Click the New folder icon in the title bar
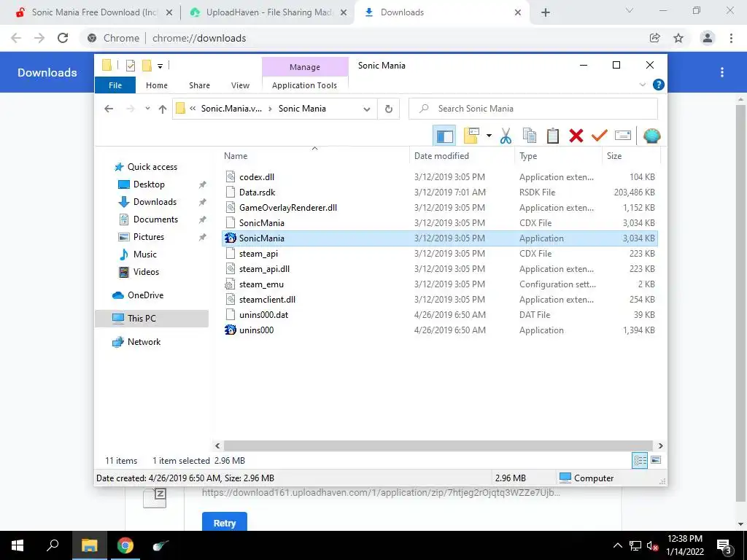The width and height of the screenshot is (747, 560). point(147,65)
